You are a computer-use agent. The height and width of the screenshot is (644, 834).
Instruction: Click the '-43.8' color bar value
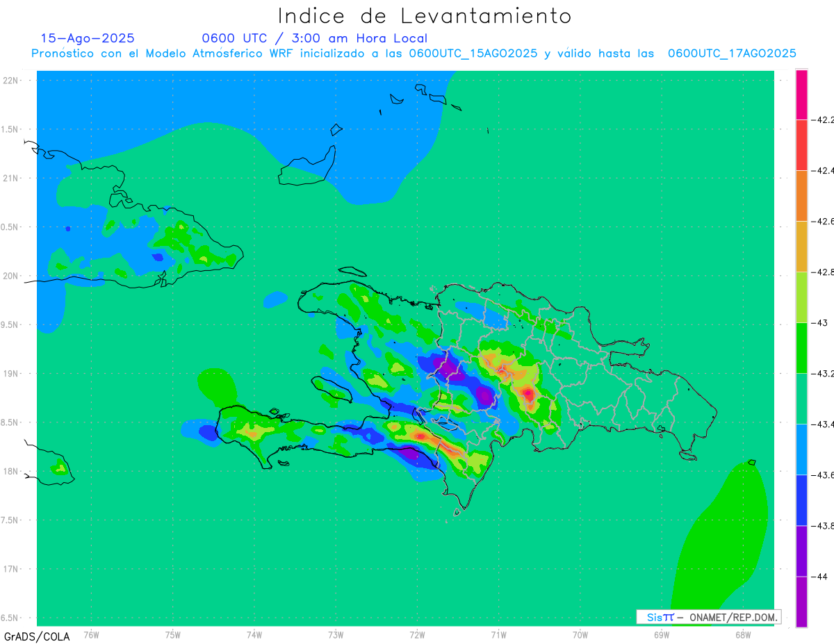824,525
